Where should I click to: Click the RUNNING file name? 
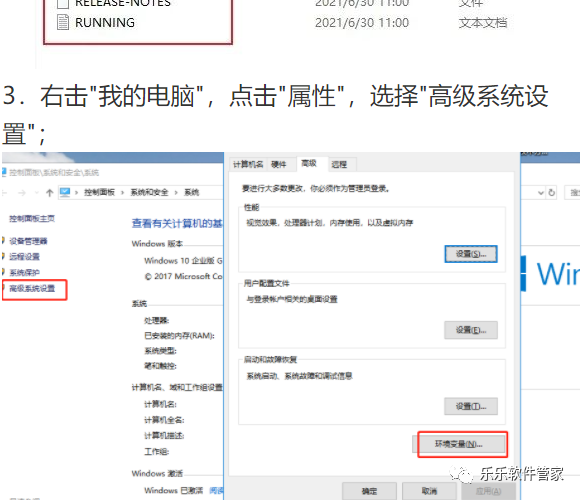[105, 23]
